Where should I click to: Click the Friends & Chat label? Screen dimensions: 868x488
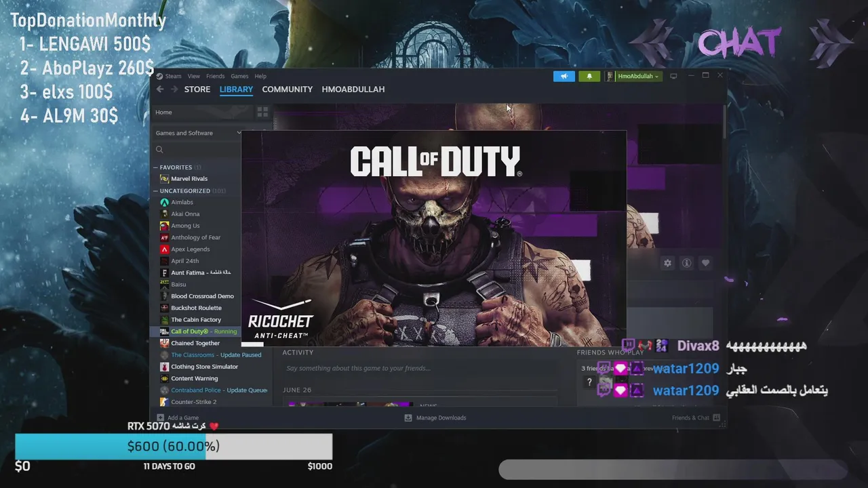click(x=690, y=418)
